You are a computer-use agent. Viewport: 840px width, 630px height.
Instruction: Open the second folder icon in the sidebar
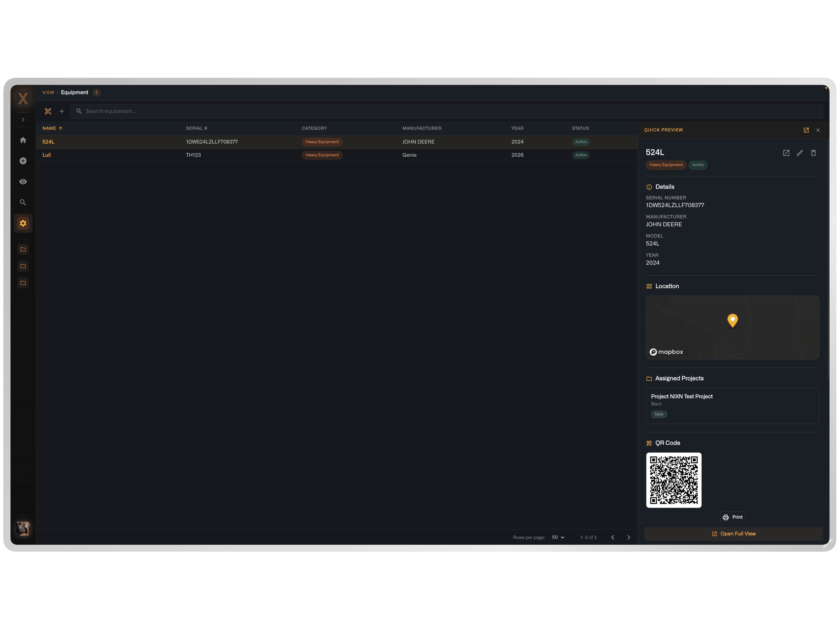[23, 266]
